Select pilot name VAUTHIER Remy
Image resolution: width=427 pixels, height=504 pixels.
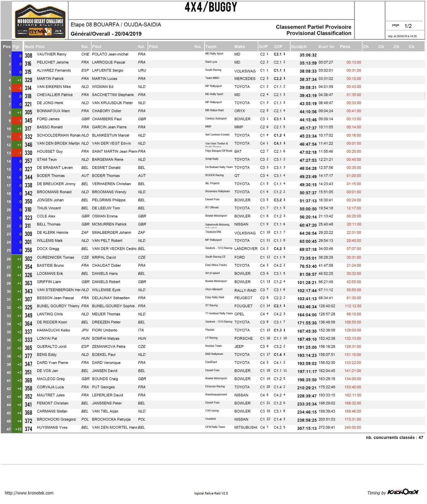coord(51,54)
